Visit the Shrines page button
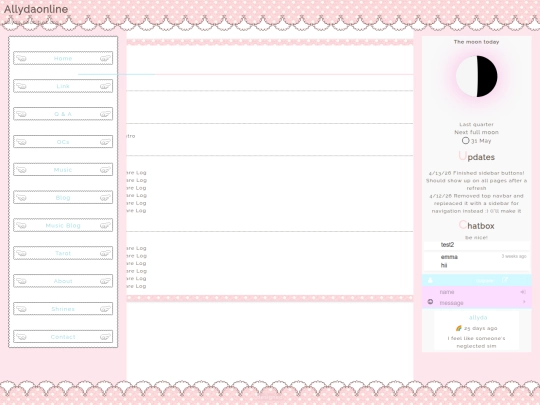The image size is (540, 405). (63, 309)
